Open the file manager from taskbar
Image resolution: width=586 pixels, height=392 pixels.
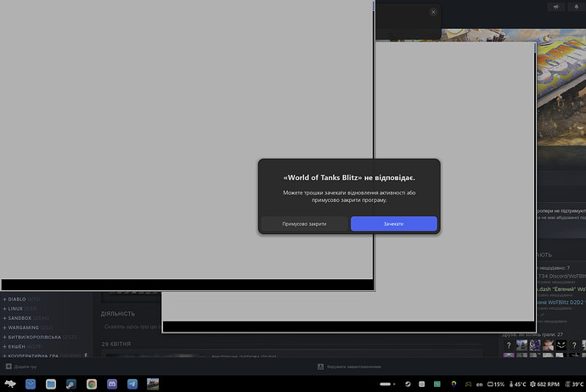[51, 384]
